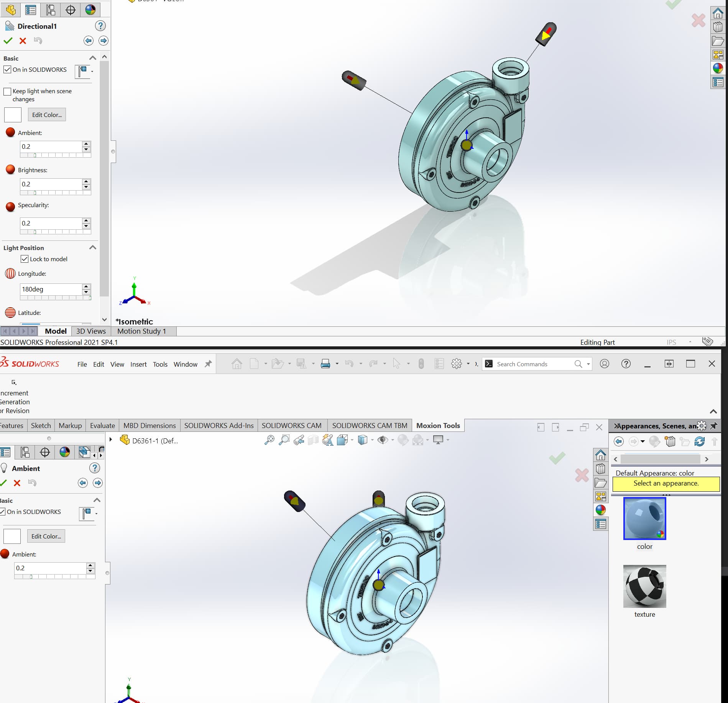Expand the D6361-1 feature tree node
The height and width of the screenshot is (703, 728).
tap(111, 440)
